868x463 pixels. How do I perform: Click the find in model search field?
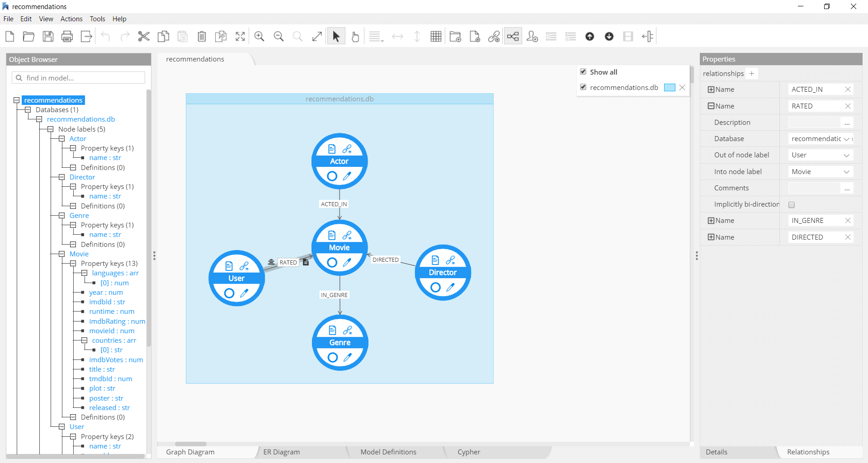pos(79,78)
